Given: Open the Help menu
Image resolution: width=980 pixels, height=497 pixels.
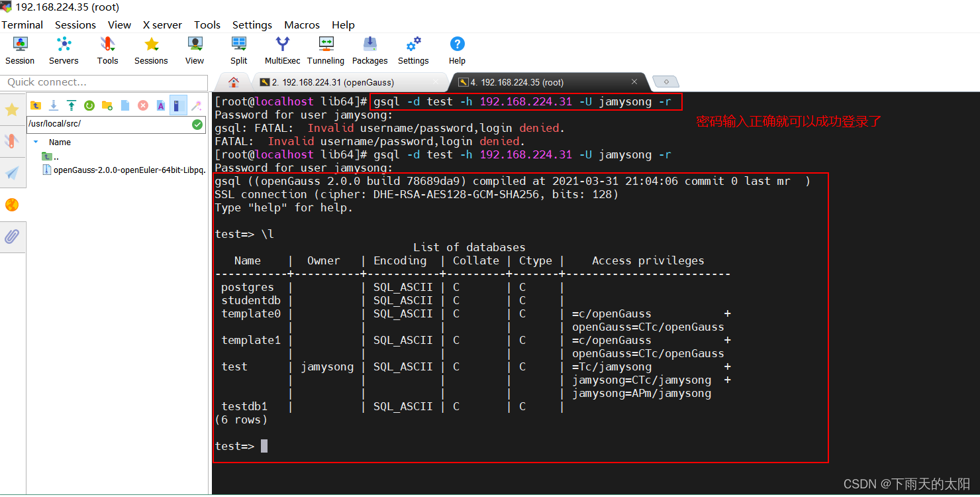Looking at the screenshot, I should tap(343, 25).
